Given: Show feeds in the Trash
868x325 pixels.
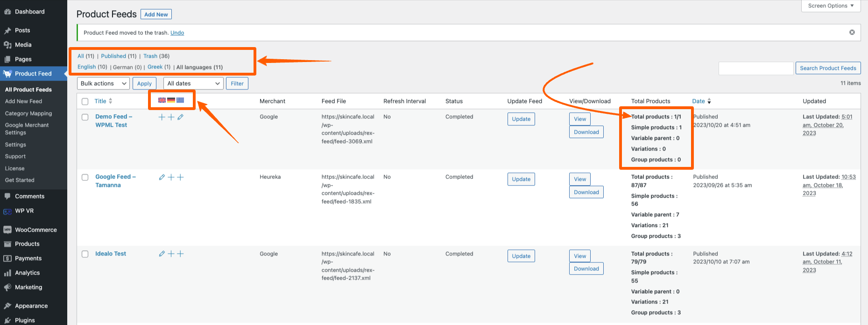Looking at the screenshot, I should click(150, 56).
